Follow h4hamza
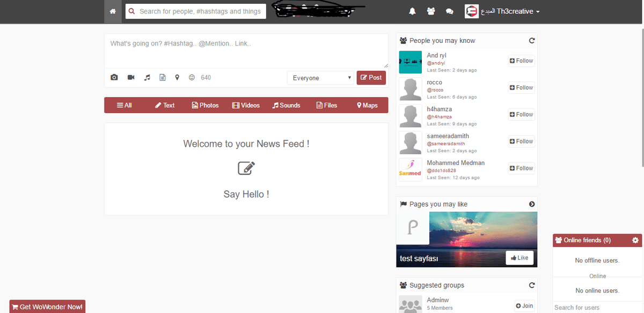 point(521,114)
